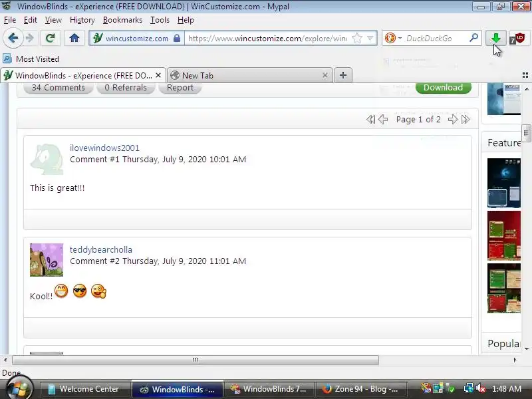This screenshot has width=532, height=399.
Task: Open the third Featured skin thumbnail
Action: tap(504, 289)
